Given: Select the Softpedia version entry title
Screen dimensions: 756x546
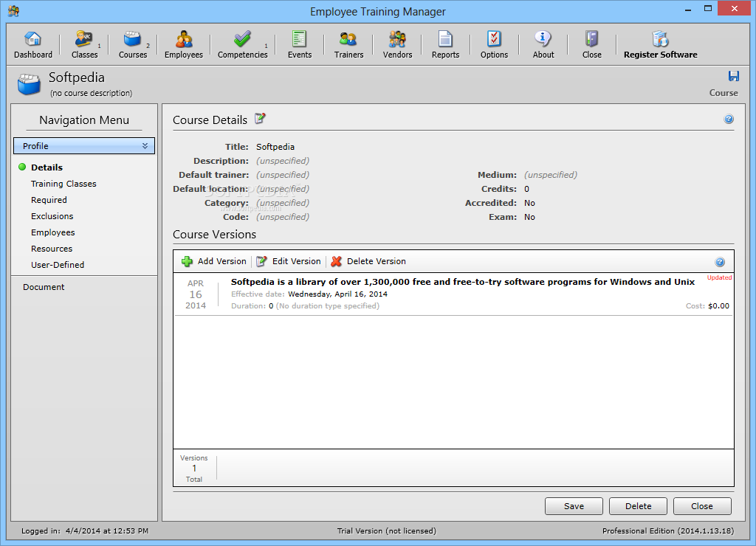Looking at the screenshot, I should (x=463, y=282).
